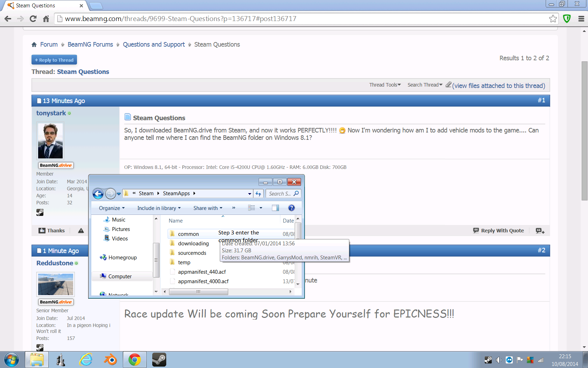Image resolution: width=588 pixels, height=368 pixels.
Task: Switch to Chrome in the taskbar
Action: [135, 360]
